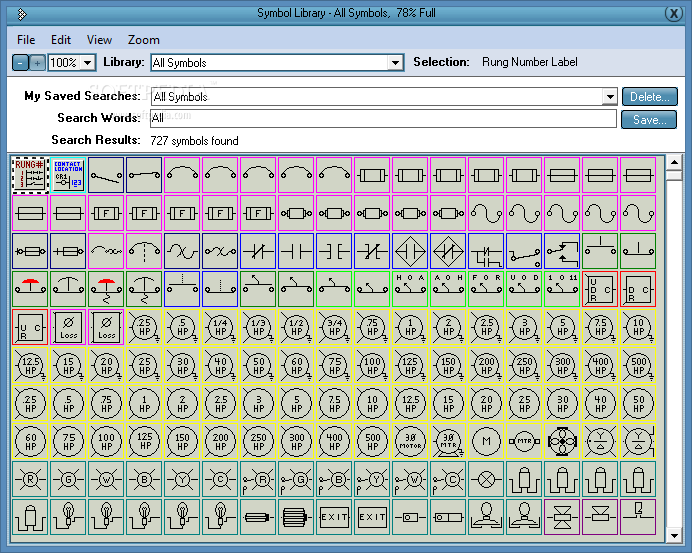Click the scrollbar up arrow
This screenshot has width=692, height=553.
674,162
